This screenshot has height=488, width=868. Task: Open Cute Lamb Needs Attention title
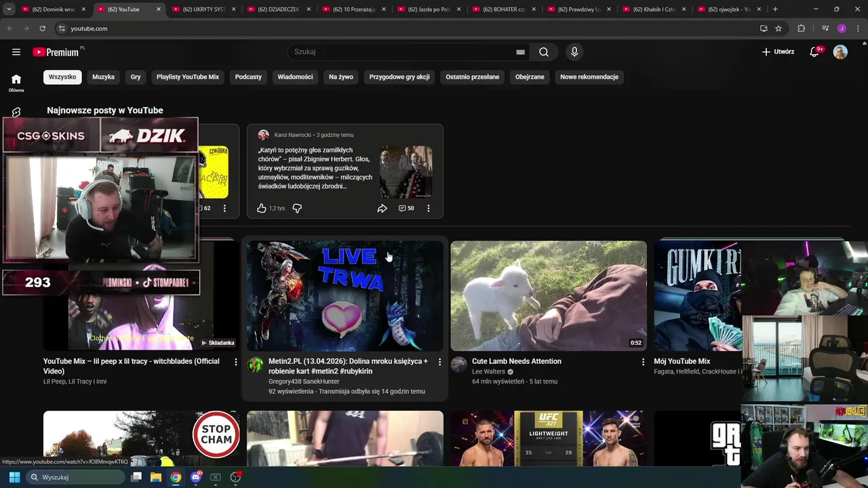[517, 361]
